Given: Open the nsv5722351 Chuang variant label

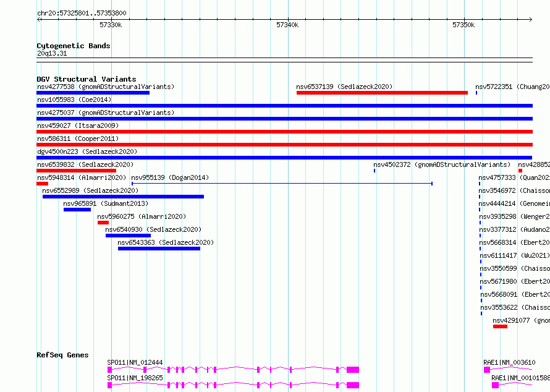Looking at the screenshot, I should [512, 87].
